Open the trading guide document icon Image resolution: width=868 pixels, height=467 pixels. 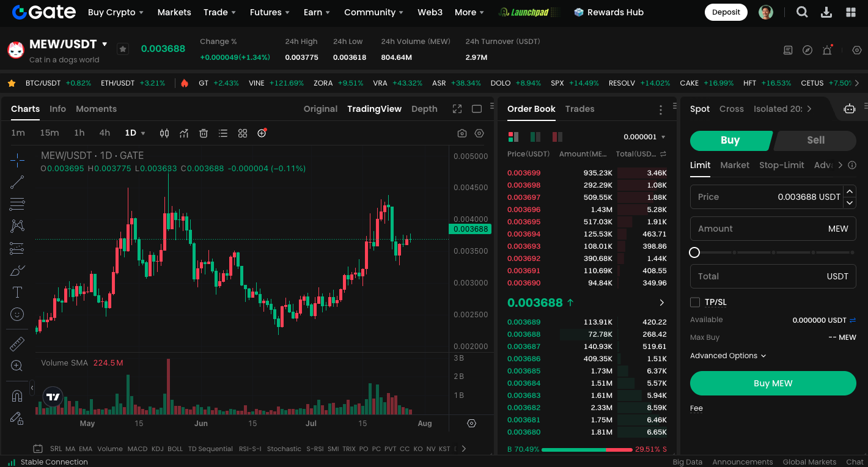coord(788,50)
